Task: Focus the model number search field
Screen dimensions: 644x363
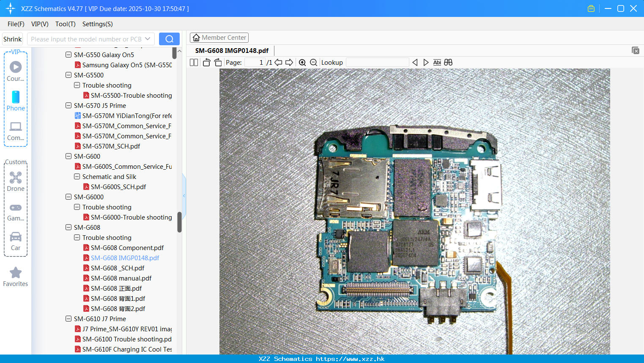Action: [x=86, y=39]
